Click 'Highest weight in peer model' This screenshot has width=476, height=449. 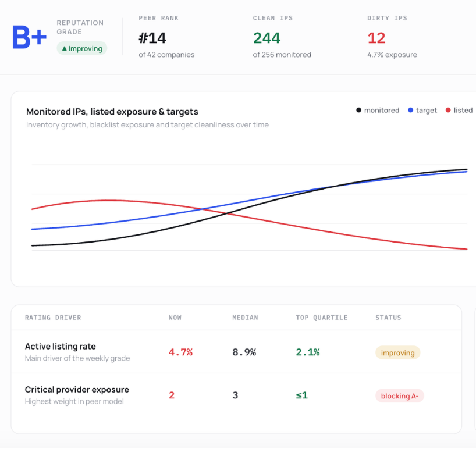click(x=74, y=401)
